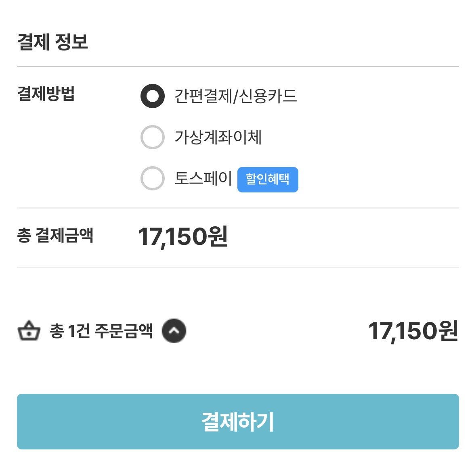Click the 총 결제금액 row label

click(55, 235)
